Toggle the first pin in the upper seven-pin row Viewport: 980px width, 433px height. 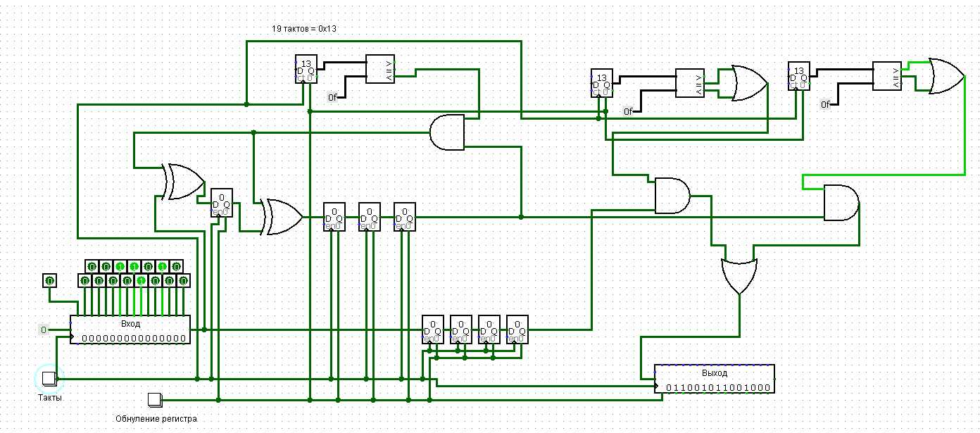pyautogui.click(x=92, y=266)
